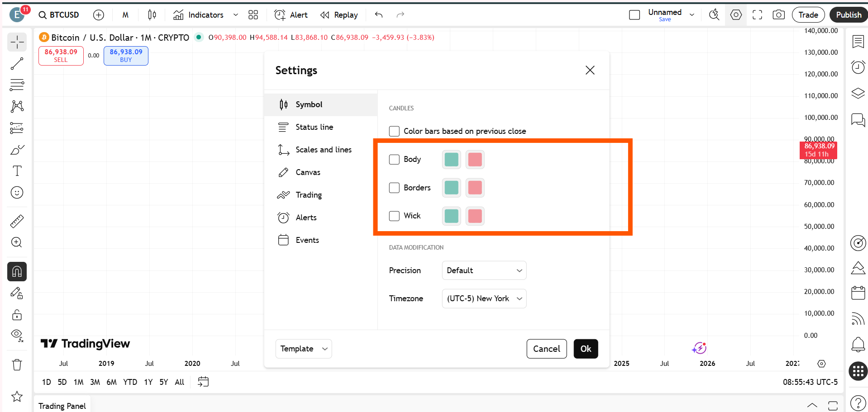The image size is (868, 412).
Task: Select the Text tool in left toolbar
Action: [17, 171]
